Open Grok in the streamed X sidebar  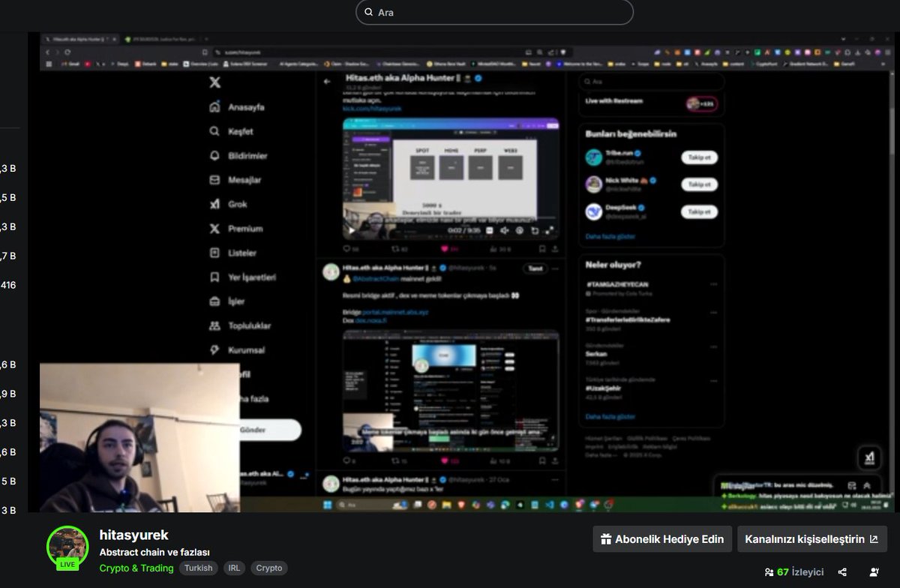[x=228, y=204]
